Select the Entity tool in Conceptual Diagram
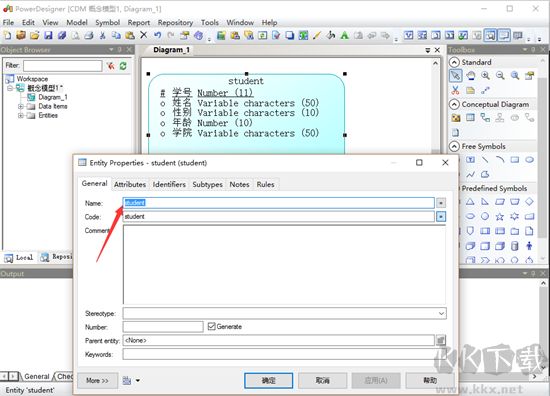The image size is (550, 396). [x=470, y=118]
